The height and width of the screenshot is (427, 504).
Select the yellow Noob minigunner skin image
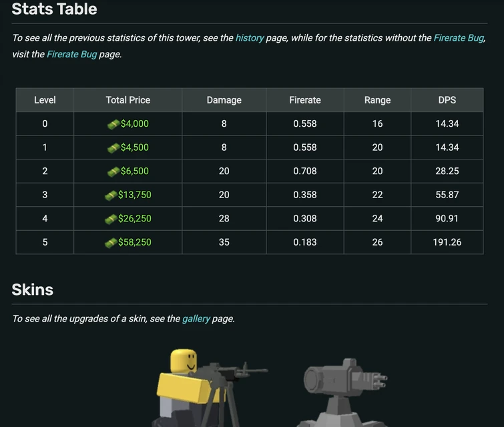(200, 387)
